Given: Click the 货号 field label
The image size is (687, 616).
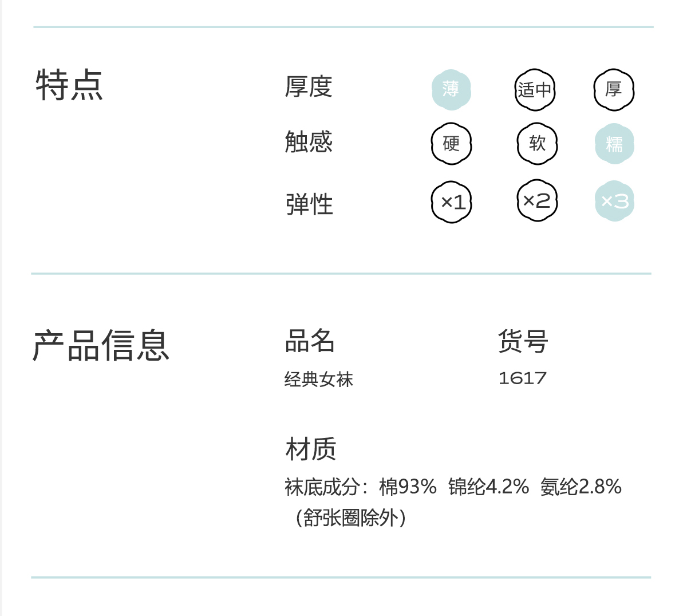Looking at the screenshot, I should pos(523,341).
